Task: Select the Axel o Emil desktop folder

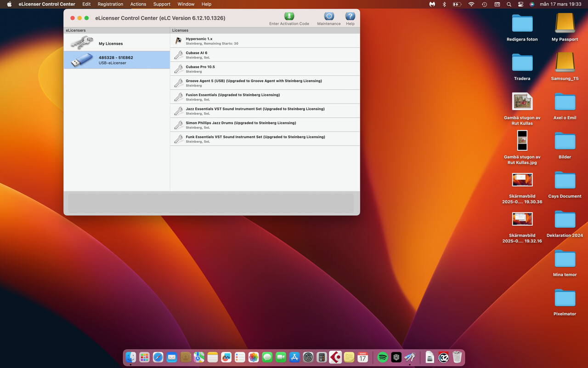Action: [565, 102]
